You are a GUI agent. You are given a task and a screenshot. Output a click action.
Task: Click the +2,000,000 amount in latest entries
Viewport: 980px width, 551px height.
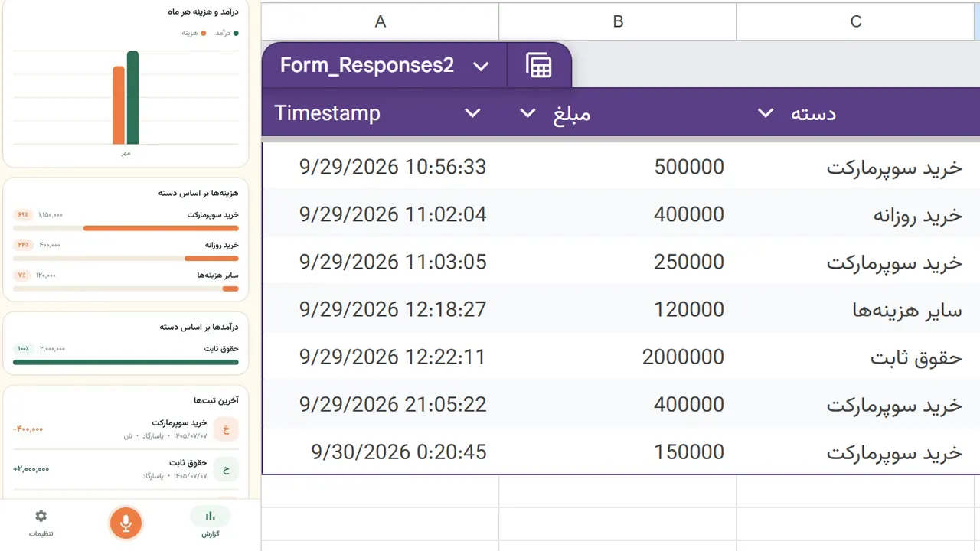coord(31,469)
